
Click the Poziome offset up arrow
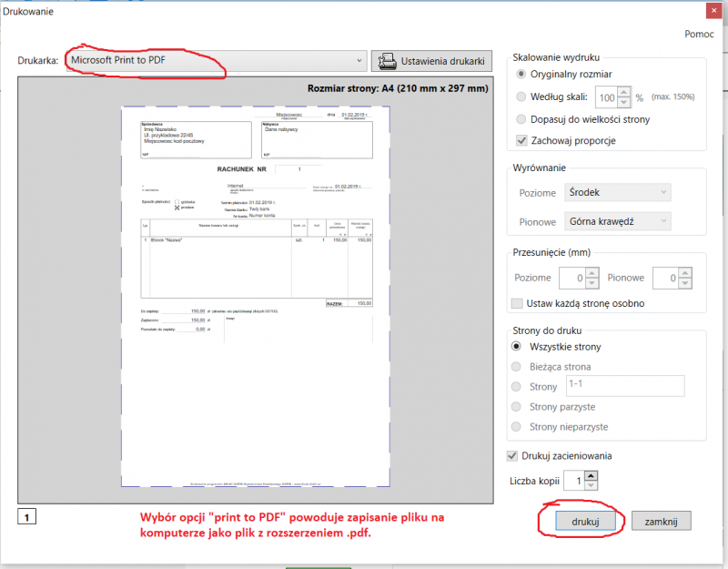590,273
